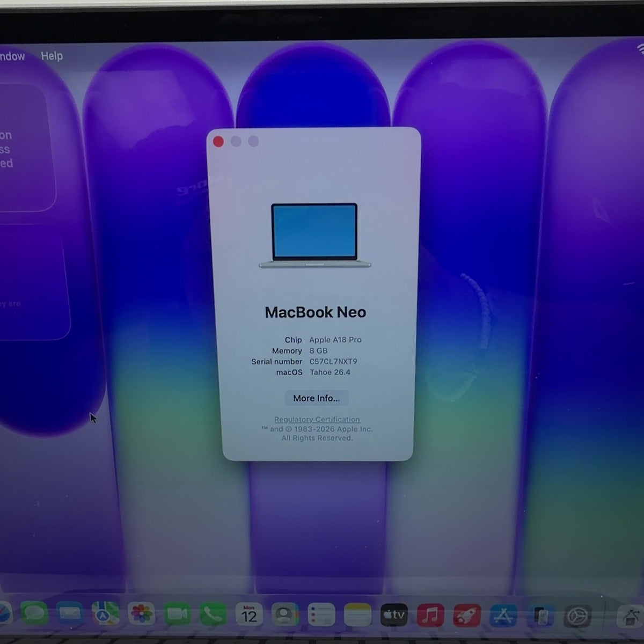Screen dimensions: 644x644
Task: Click the MacBook image in the About window
Action: coord(315,235)
